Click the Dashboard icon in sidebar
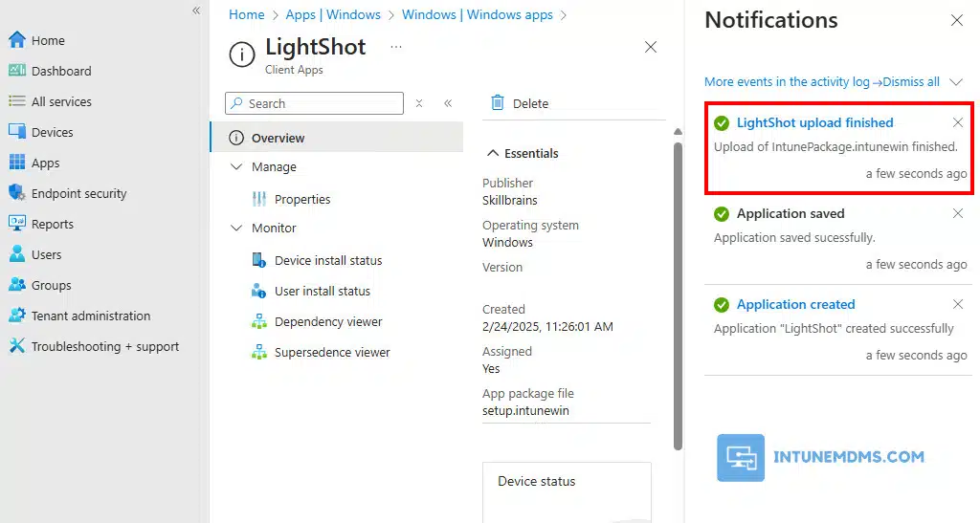This screenshot has height=523, width=980. click(16, 71)
